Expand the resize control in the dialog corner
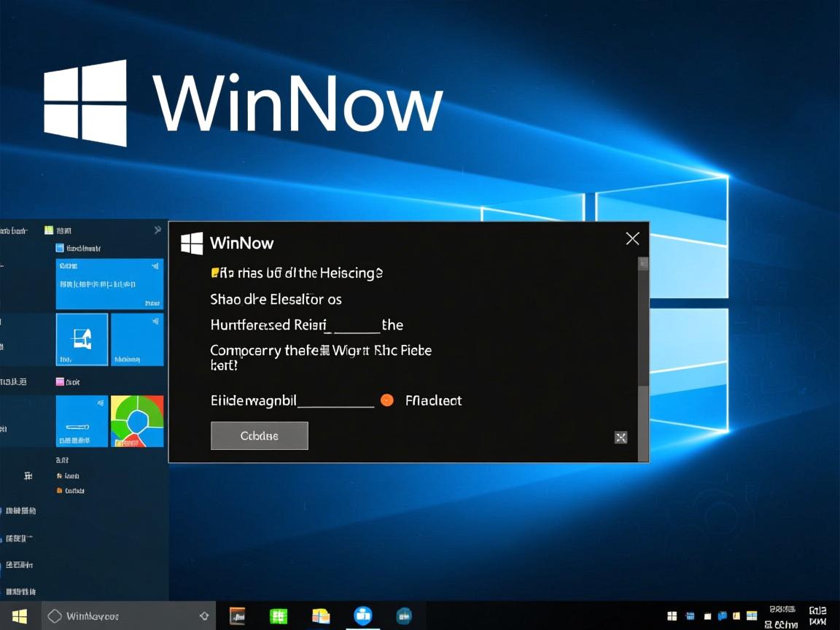The image size is (840, 630). (621, 437)
